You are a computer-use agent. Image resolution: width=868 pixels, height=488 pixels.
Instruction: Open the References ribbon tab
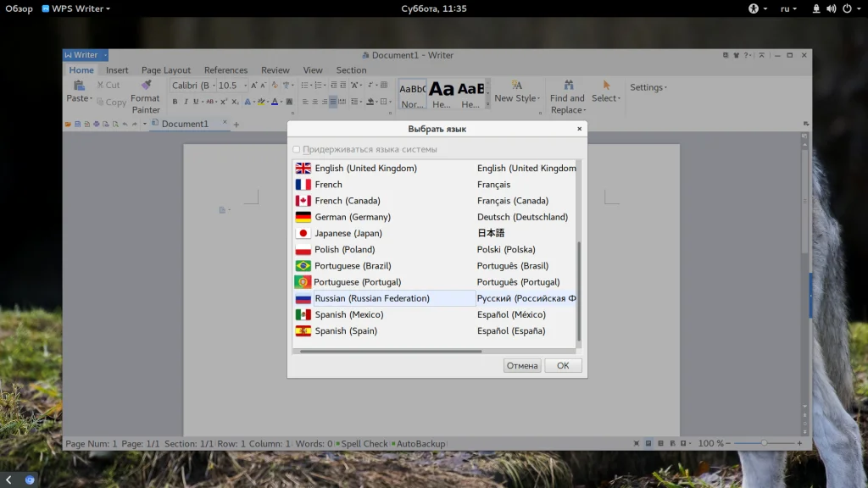coord(225,70)
